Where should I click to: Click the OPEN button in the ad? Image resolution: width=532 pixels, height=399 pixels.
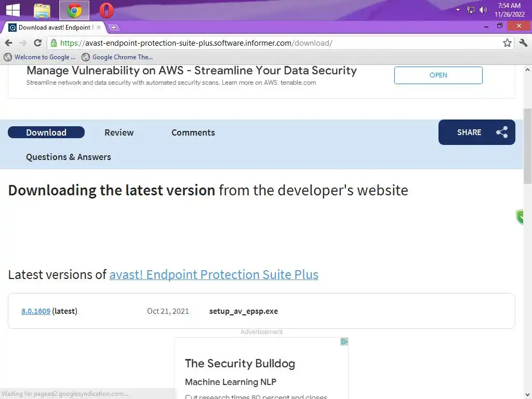[438, 75]
